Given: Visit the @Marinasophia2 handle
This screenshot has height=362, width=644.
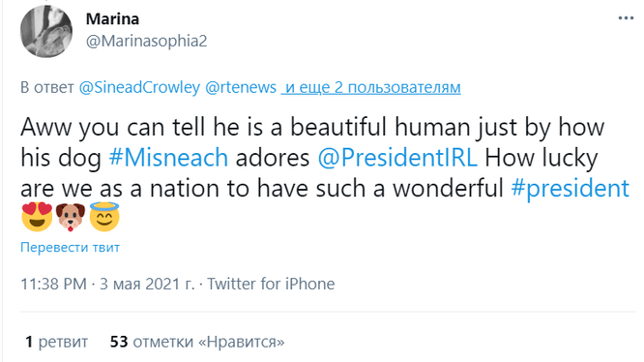Looking at the screenshot, I should 147,41.
